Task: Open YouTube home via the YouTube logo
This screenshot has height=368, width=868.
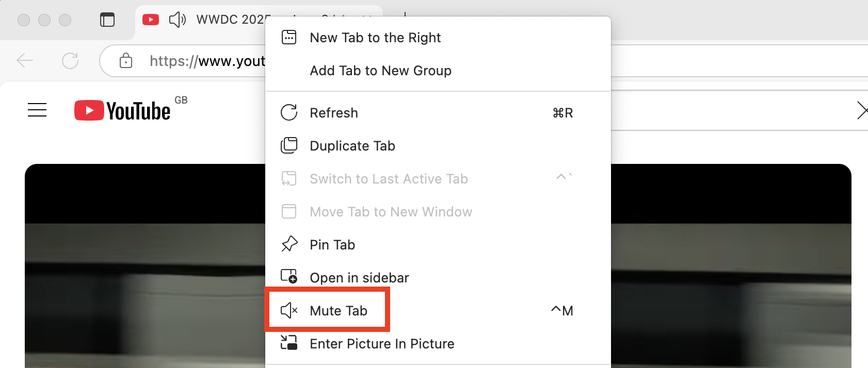Action: point(122,109)
